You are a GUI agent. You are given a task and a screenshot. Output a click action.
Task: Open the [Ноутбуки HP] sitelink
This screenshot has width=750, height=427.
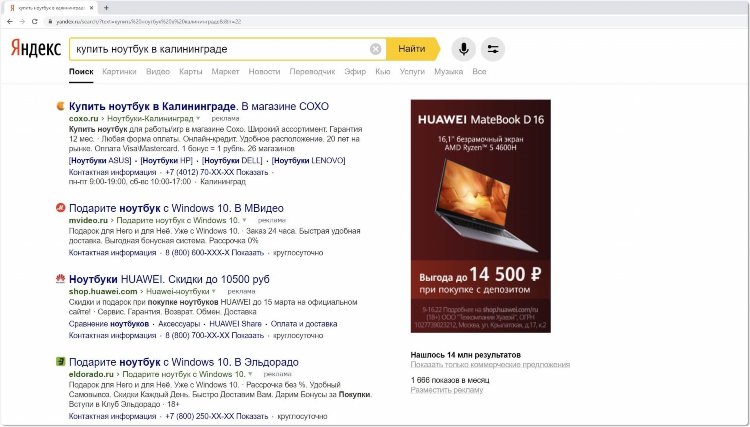coord(166,160)
